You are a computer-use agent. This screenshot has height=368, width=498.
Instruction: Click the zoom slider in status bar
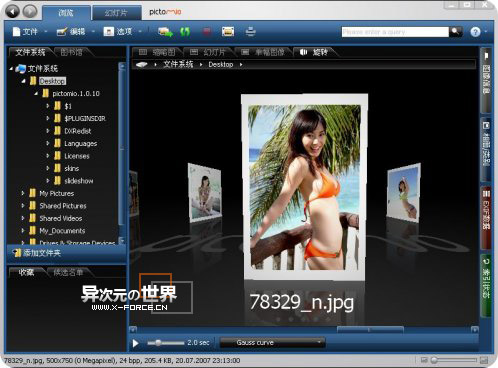pyautogui.click(x=454, y=360)
